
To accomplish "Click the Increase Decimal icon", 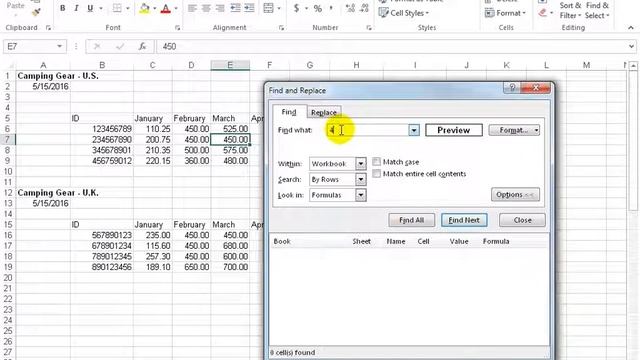I will click(x=350, y=8).
